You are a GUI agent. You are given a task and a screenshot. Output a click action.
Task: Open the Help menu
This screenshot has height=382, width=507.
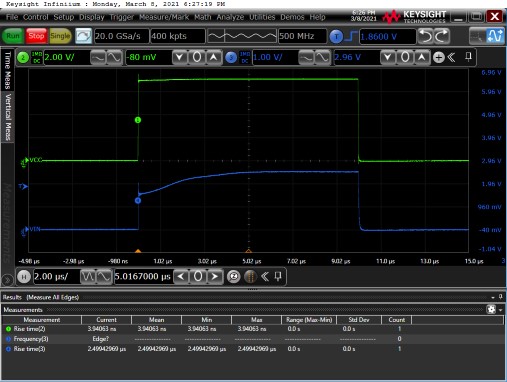tap(317, 17)
